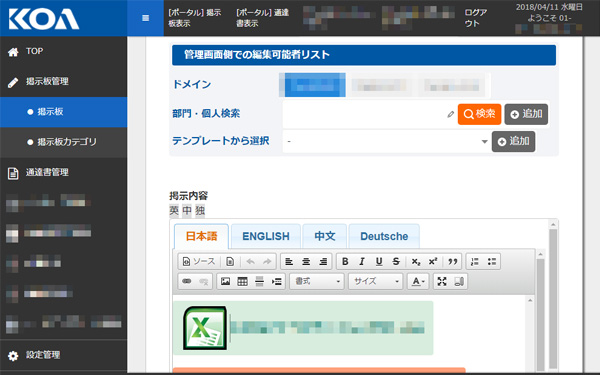Toggle italic formatting
Viewport: 600px width, 375px height.
click(x=362, y=262)
